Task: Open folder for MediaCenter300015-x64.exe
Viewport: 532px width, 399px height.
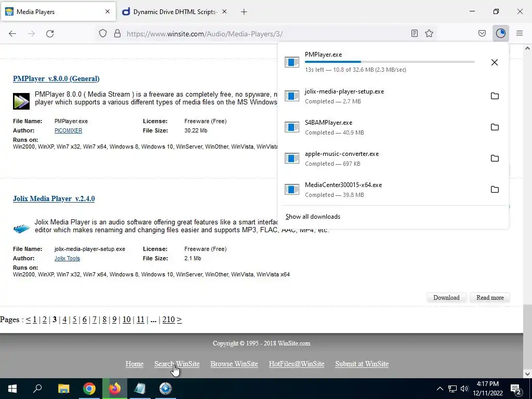Action: point(495,190)
